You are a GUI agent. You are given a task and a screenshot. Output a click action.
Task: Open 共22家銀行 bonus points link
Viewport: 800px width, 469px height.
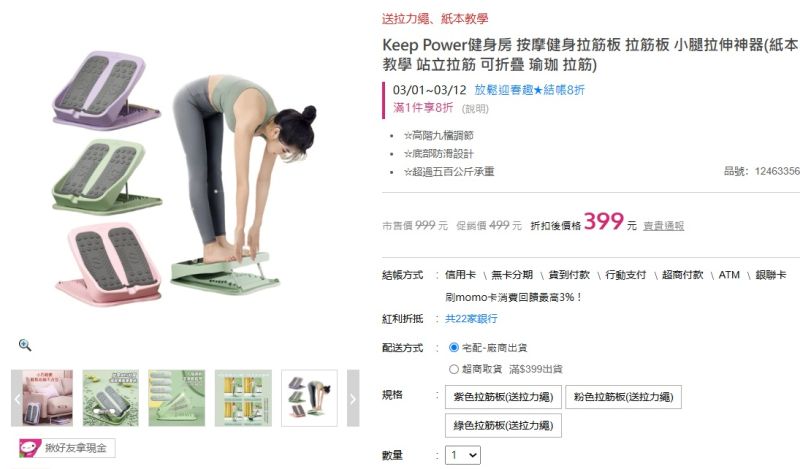pos(471,318)
